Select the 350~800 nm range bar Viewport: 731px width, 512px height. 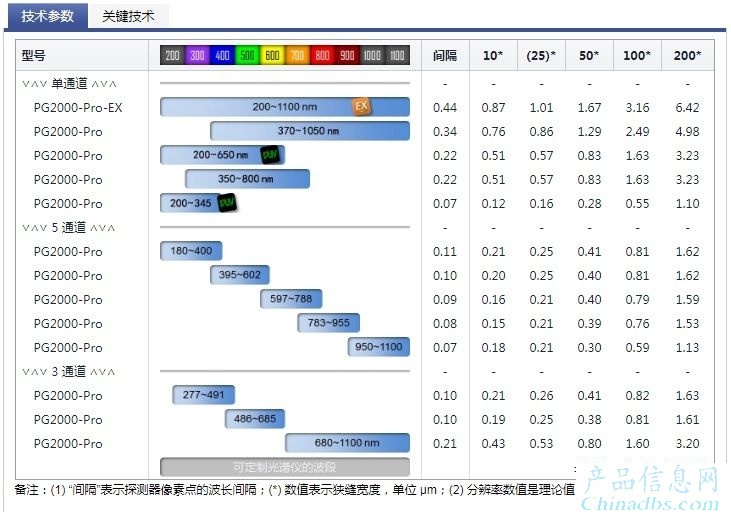247,179
